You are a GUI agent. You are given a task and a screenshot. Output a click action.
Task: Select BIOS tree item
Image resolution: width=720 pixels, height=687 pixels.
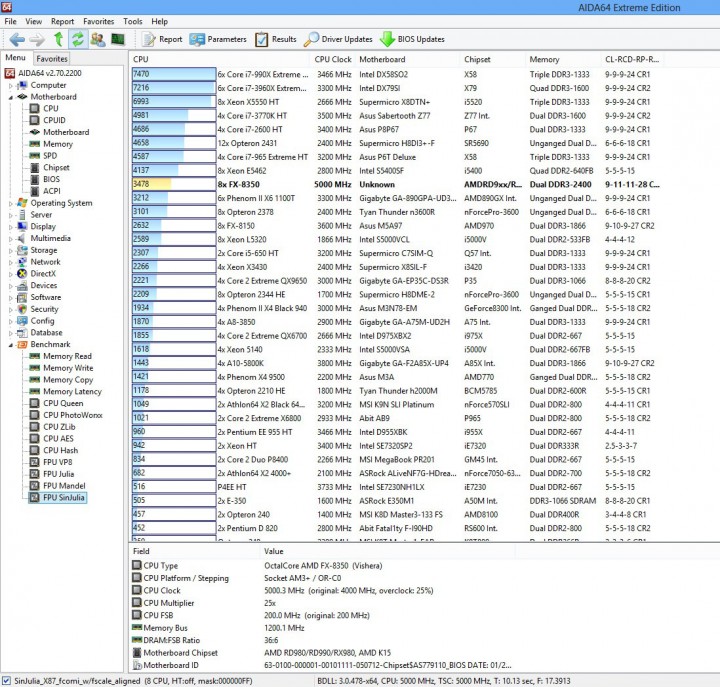point(45,179)
